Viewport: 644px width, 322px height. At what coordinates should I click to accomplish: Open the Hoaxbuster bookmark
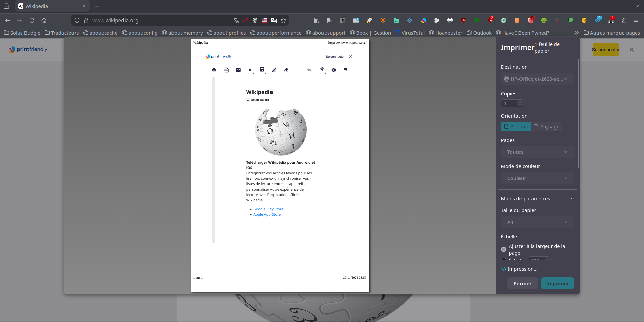pyautogui.click(x=445, y=33)
